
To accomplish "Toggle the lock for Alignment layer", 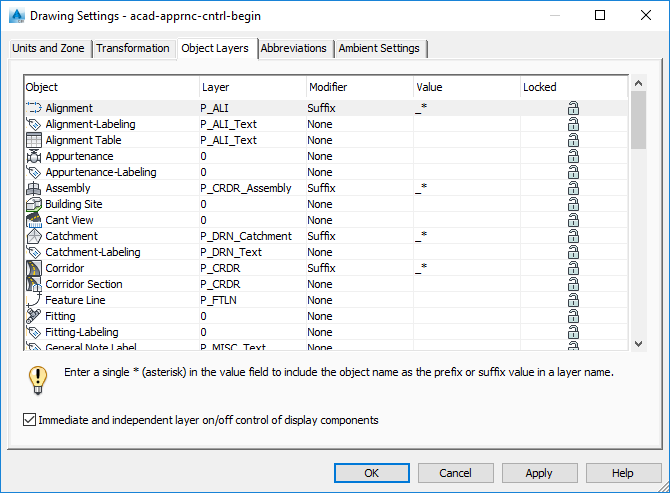I will 573,108.
